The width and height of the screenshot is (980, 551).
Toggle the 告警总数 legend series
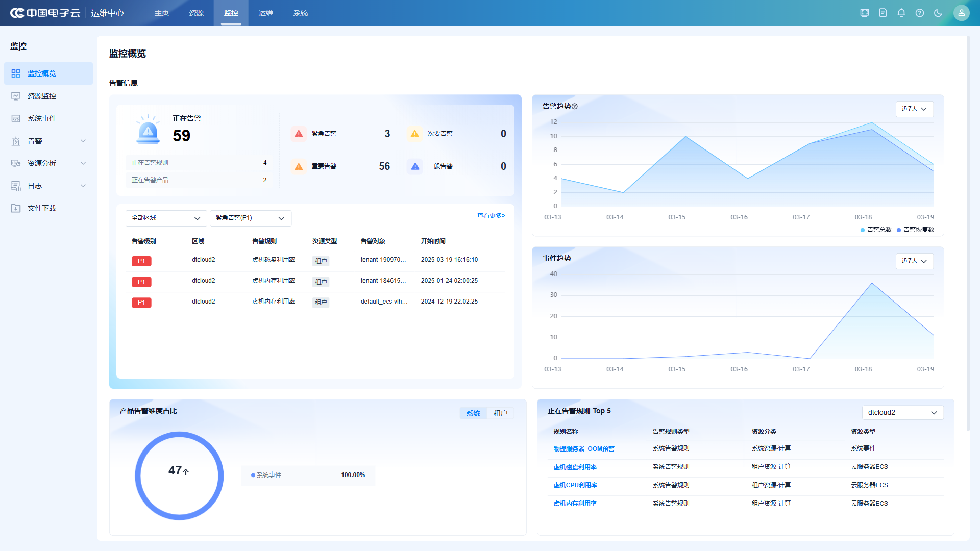pos(876,230)
